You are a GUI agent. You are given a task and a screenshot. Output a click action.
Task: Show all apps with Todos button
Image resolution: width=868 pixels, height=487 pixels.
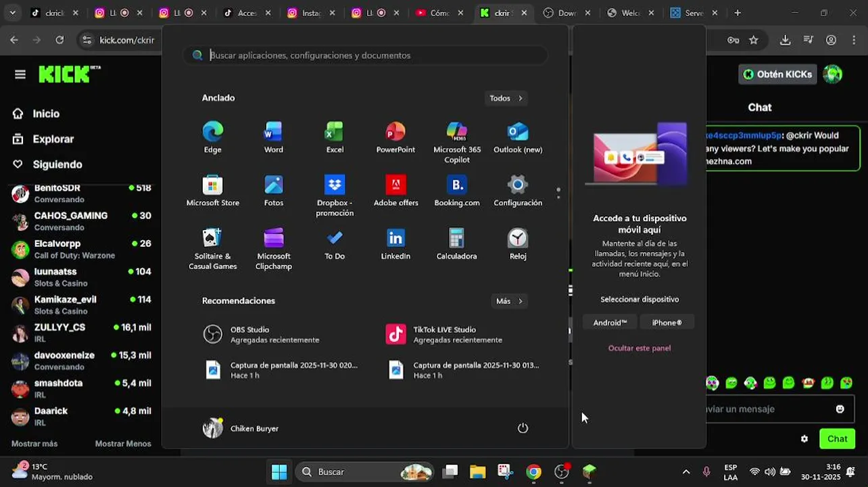tap(506, 98)
